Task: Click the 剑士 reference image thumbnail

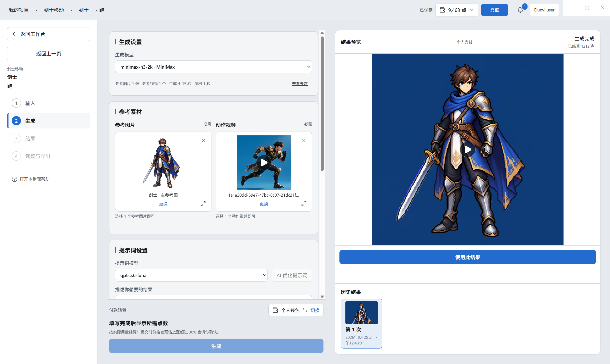Action: coord(161,162)
